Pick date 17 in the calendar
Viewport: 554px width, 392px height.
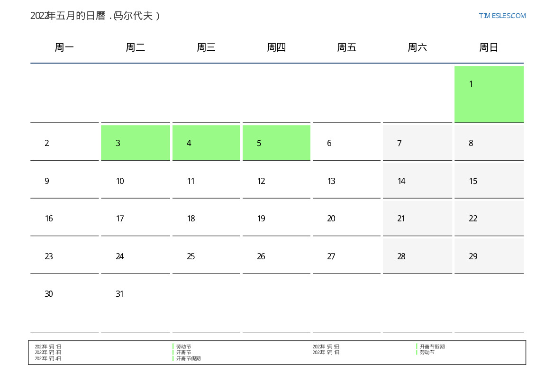120,219
